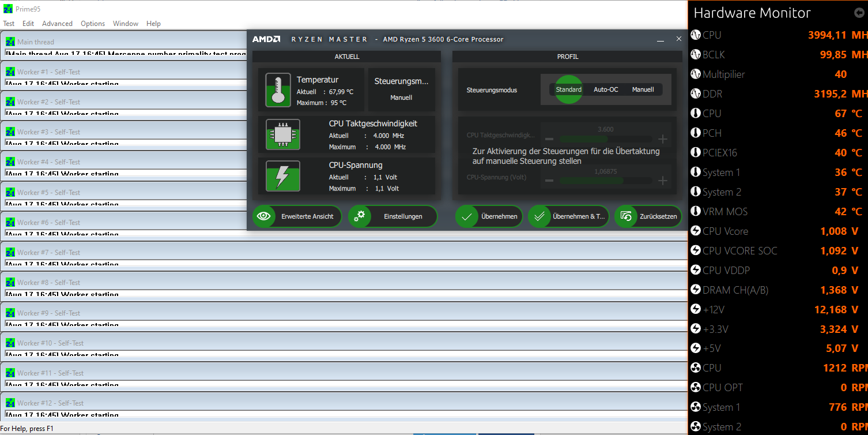
Task: Click the lightning bolt CPU-Spannung icon
Action: [283, 176]
